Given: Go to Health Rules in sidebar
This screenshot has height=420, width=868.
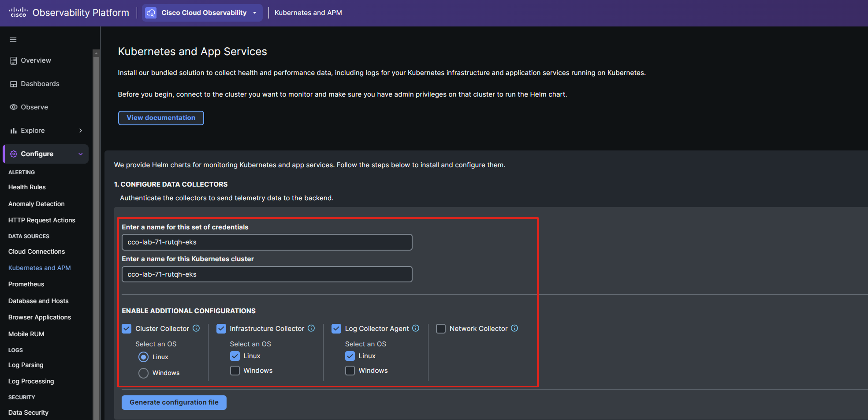Looking at the screenshot, I should [x=27, y=187].
